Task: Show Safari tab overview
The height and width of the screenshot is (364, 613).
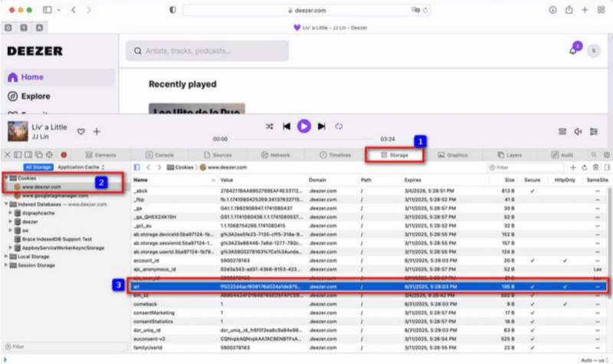Action: point(602,10)
